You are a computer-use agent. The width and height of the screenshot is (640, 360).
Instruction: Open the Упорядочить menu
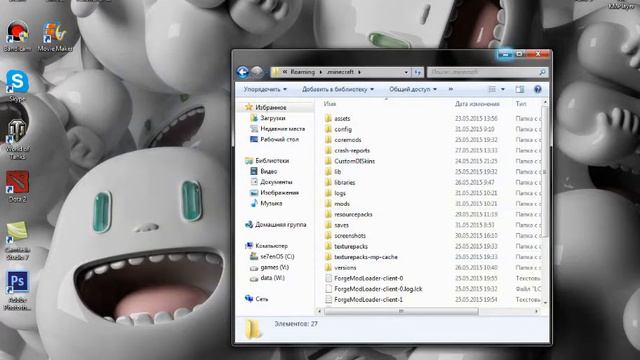[x=265, y=89]
